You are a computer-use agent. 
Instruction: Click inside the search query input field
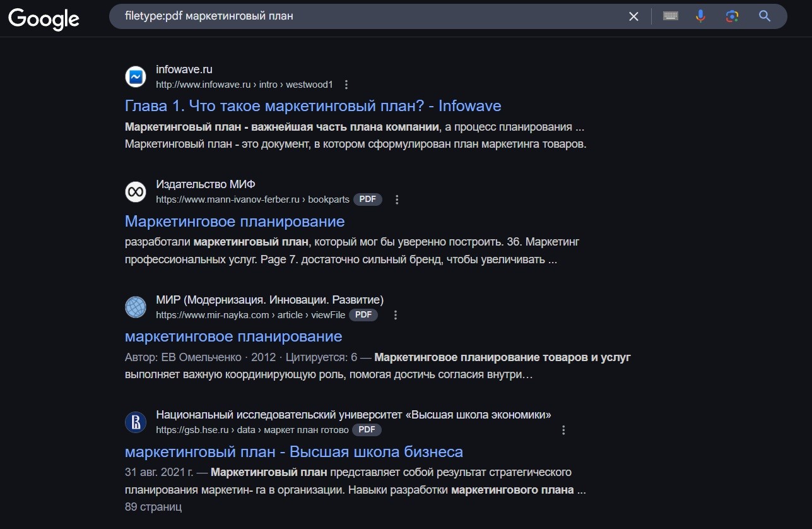366,16
